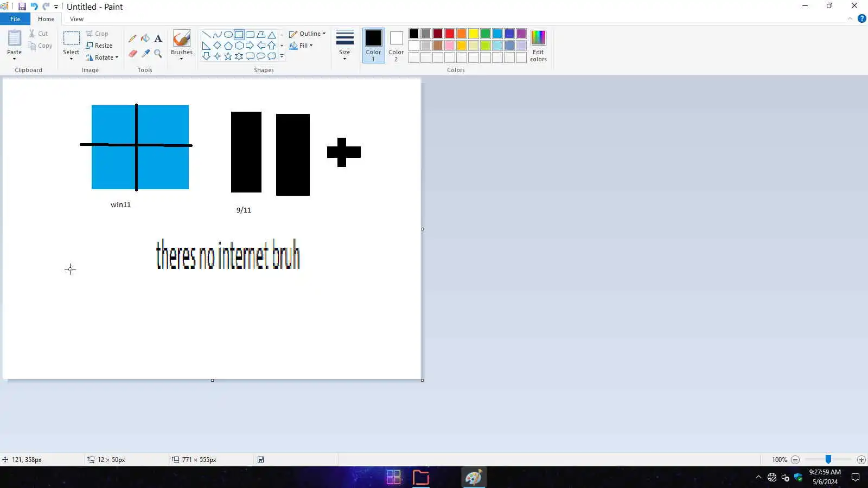This screenshot has height=488, width=868.
Task: Choose the Down arrow shape
Action: pyautogui.click(x=206, y=56)
